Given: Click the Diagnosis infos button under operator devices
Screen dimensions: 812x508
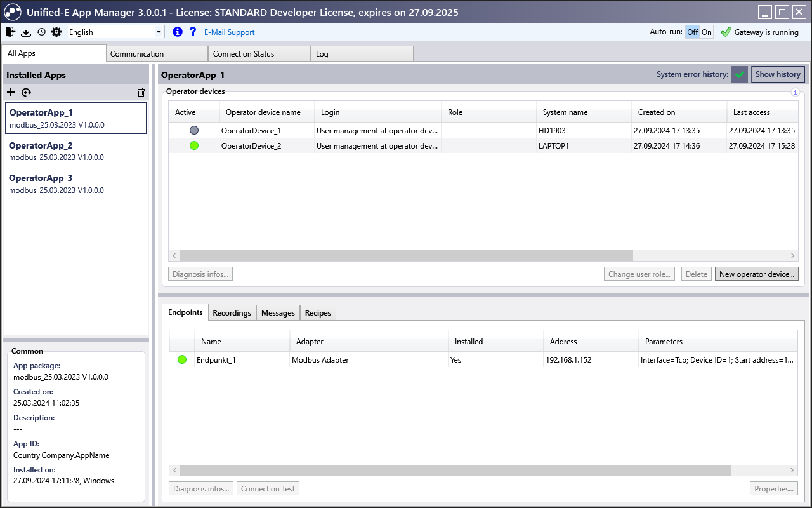Looking at the screenshot, I should [201, 274].
